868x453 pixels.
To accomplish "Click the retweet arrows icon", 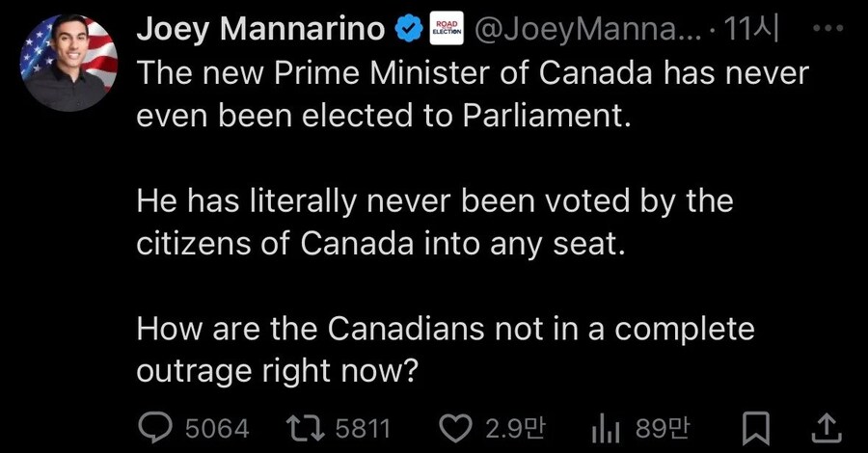I will pos(309,427).
